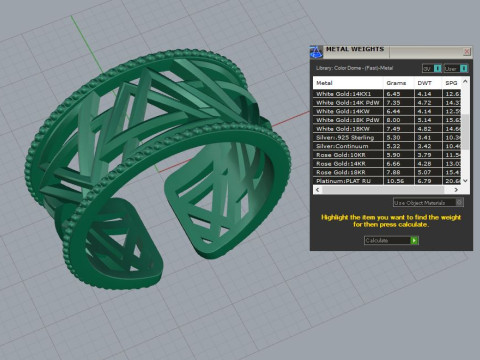Select the Silver:.925 Sterling row
480x360 pixels.
pyautogui.click(x=387, y=137)
